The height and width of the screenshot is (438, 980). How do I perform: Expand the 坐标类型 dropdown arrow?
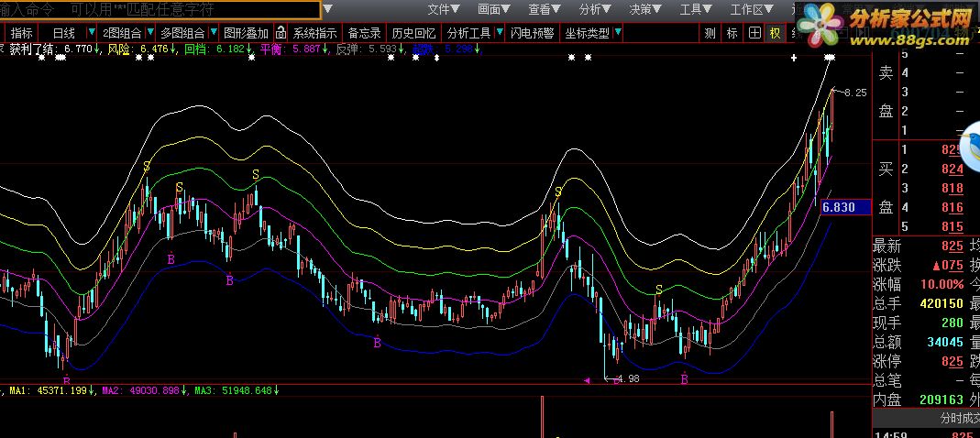(x=618, y=32)
